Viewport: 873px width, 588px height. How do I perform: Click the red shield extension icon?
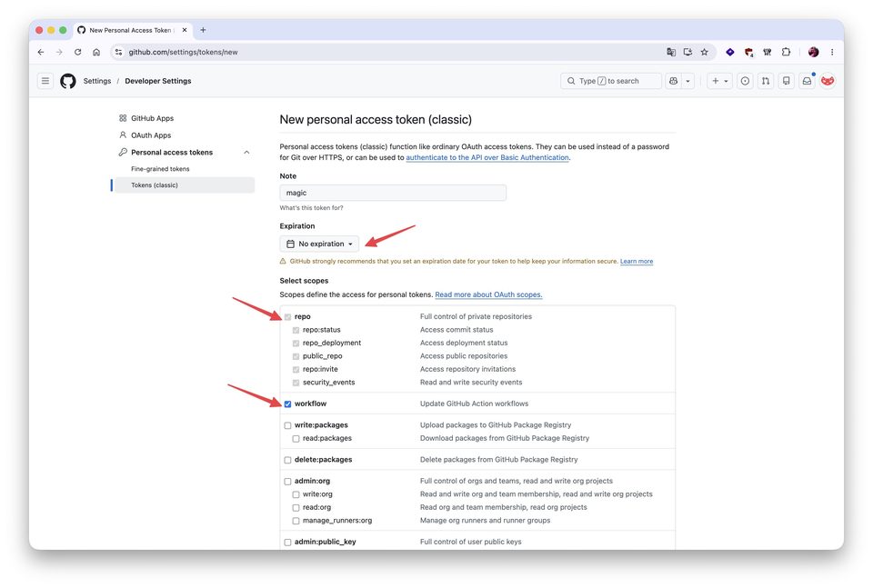coord(748,53)
